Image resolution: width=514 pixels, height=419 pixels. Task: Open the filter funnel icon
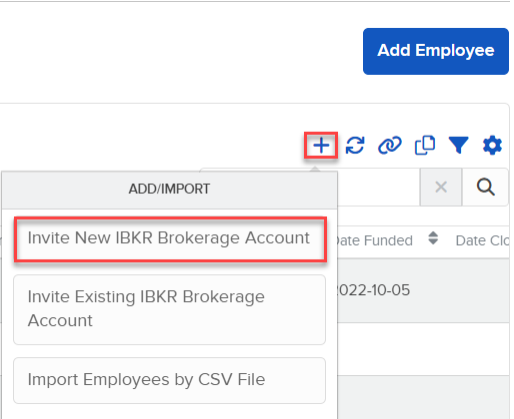[x=459, y=145]
